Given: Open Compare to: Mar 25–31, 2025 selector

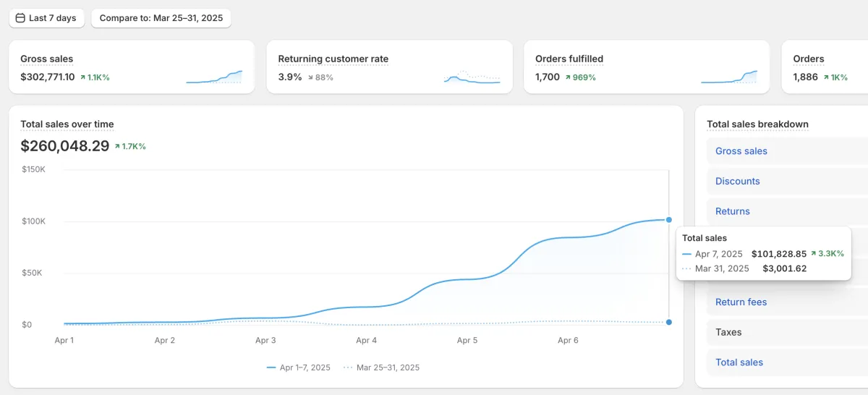Looking at the screenshot, I should pos(161,18).
